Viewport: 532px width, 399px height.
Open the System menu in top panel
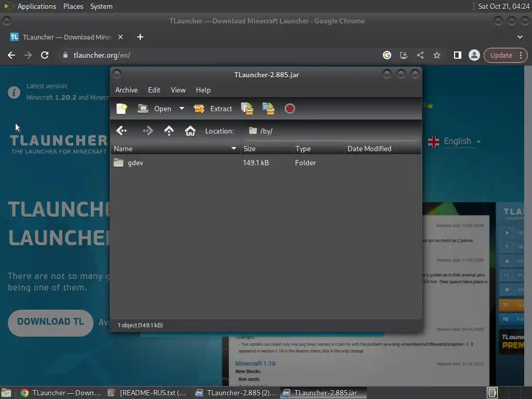click(x=101, y=6)
